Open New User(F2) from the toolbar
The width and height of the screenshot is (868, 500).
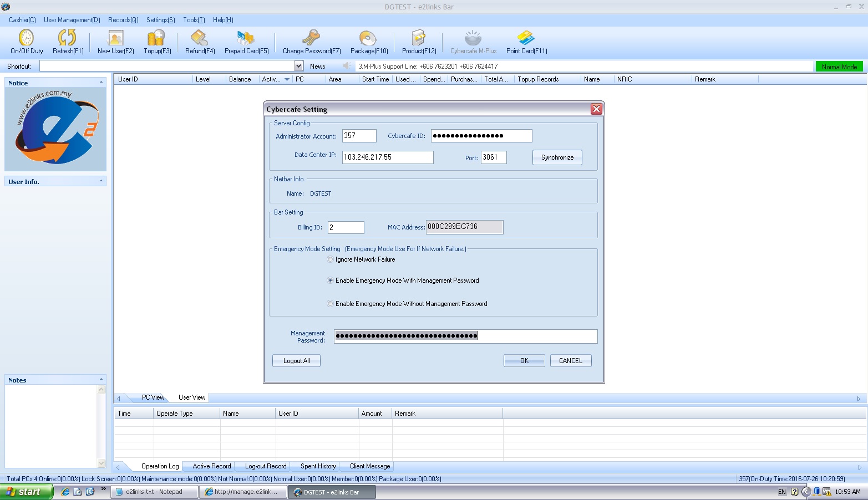[115, 38]
